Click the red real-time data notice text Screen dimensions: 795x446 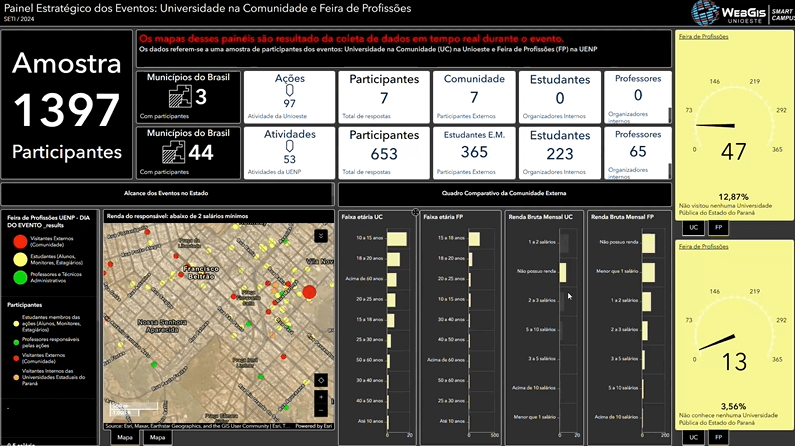click(x=351, y=39)
